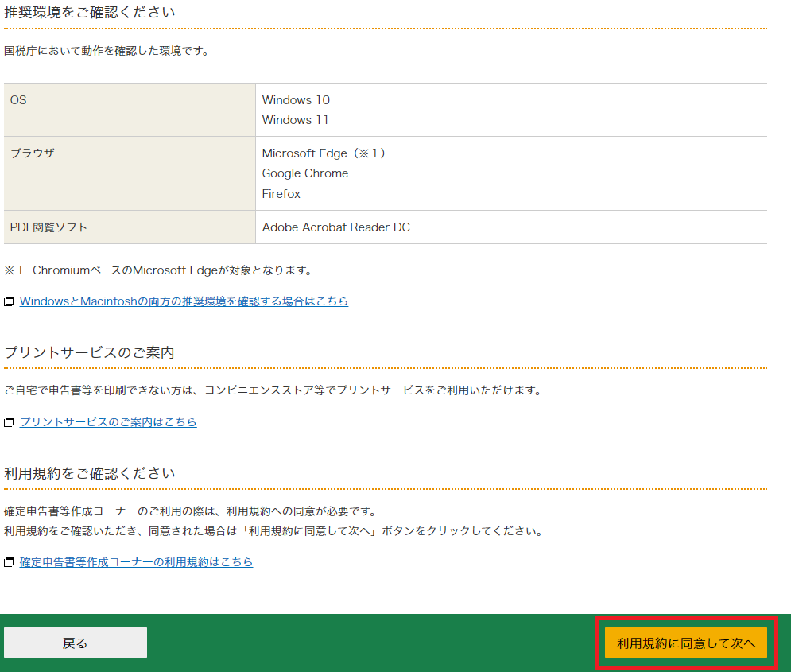
Task: Select the ブラウザ row header cell
Action: pos(129,173)
